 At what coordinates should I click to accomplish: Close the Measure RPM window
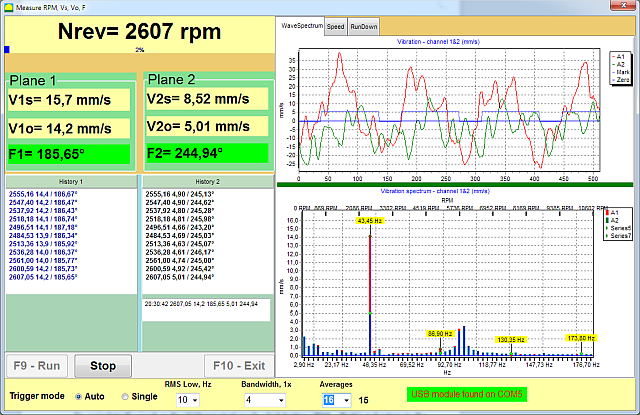click(623, 5)
